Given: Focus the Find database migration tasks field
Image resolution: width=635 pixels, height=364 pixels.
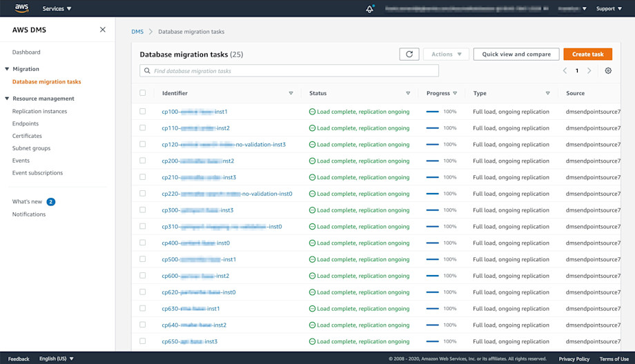Looking at the screenshot, I should (x=289, y=71).
